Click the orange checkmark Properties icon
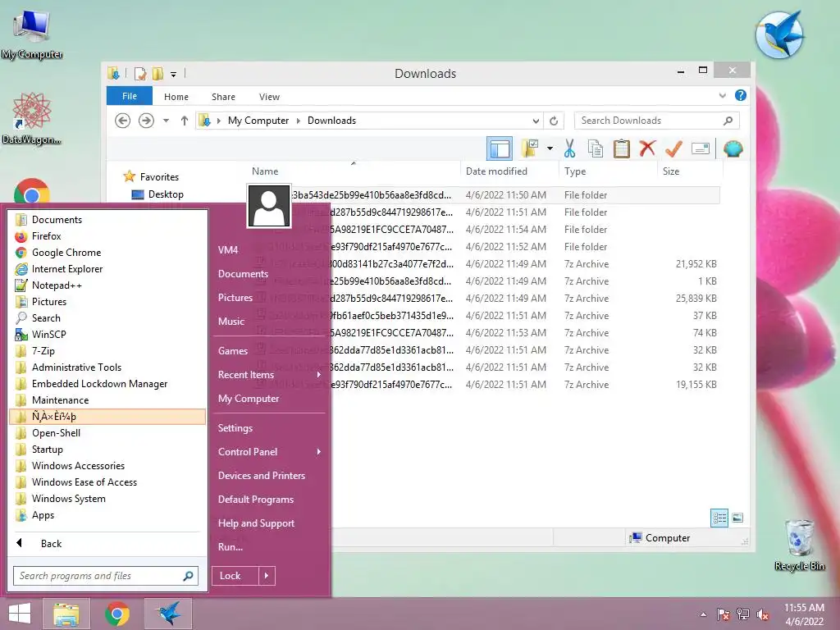Image resolution: width=840 pixels, height=630 pixels. click(x=673, y=148)
